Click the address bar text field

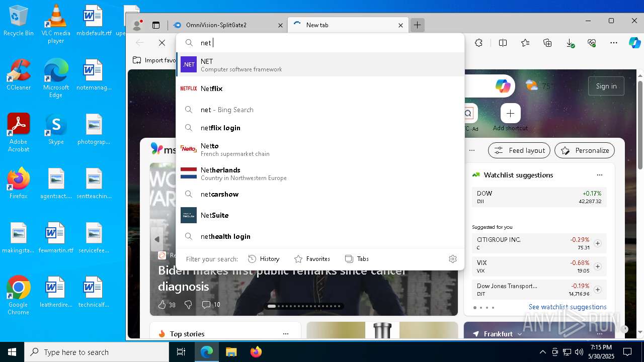click(x=320, y=43)
